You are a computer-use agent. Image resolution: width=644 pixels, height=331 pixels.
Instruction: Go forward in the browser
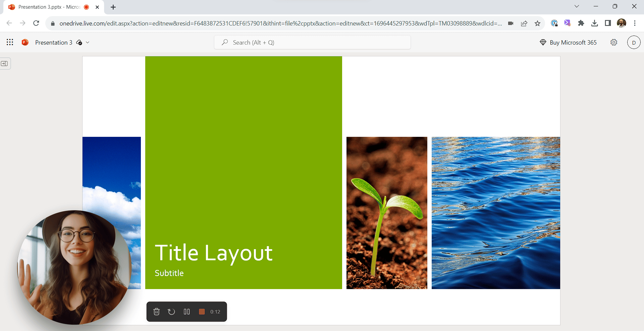click(x=22, y=23)
